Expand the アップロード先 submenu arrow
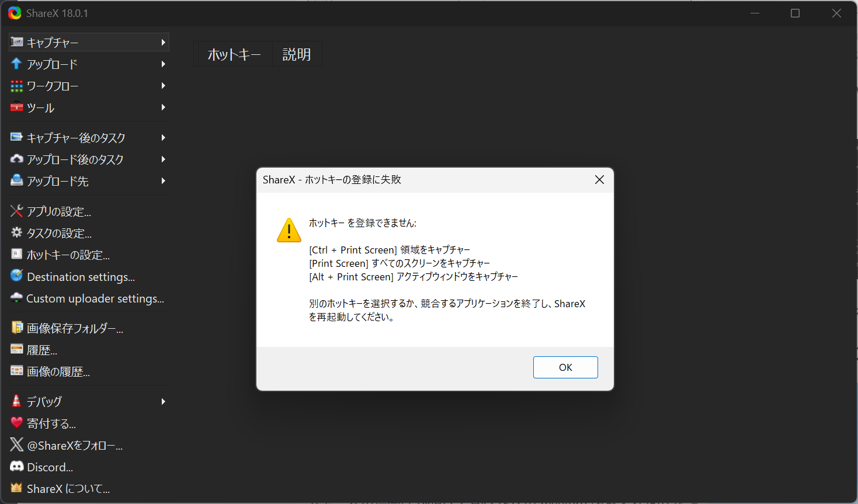Screen dimensions: 858x504 tap(164, 181)
